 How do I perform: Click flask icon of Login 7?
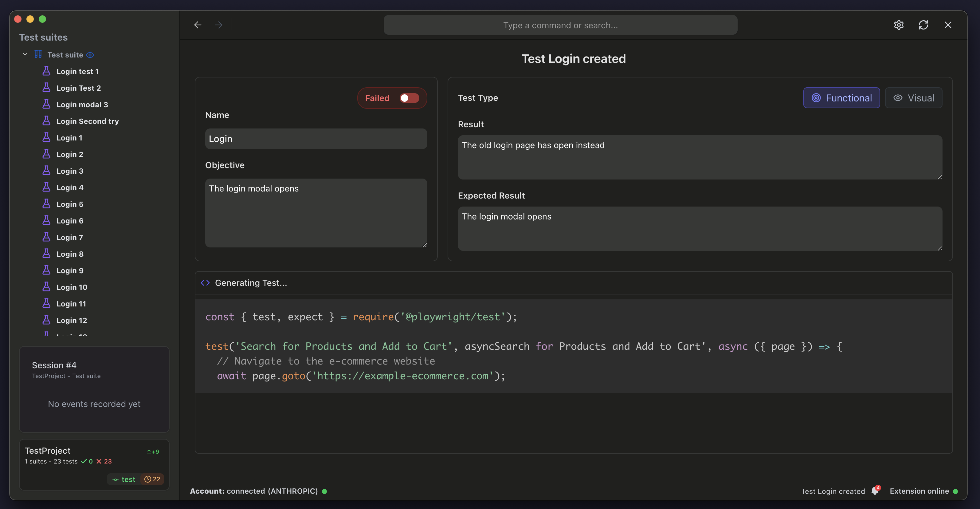[46, 237]
